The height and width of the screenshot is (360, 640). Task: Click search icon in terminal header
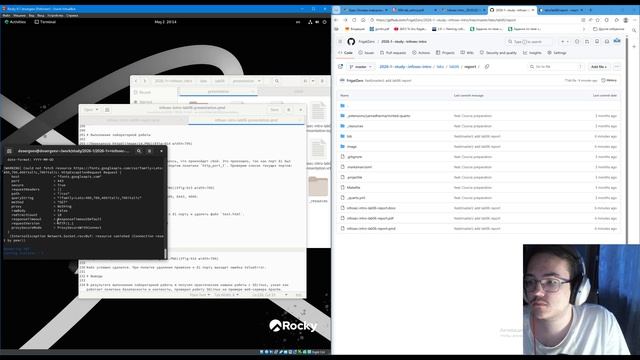click(139, 151)
